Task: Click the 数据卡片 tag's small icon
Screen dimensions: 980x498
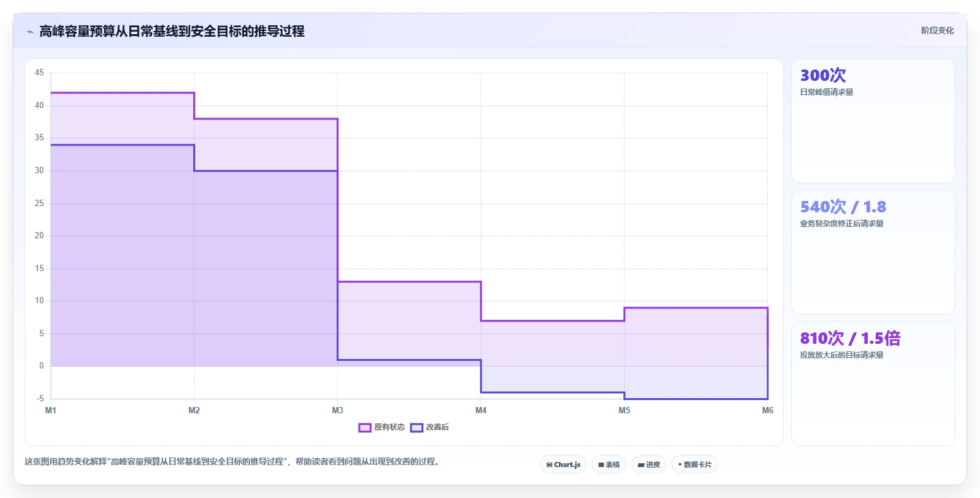Action: click(x=680, y=465)
